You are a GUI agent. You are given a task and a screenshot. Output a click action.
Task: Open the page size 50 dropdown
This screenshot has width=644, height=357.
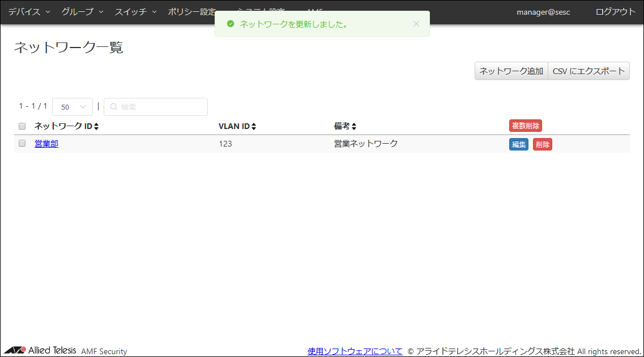[72, 107]
